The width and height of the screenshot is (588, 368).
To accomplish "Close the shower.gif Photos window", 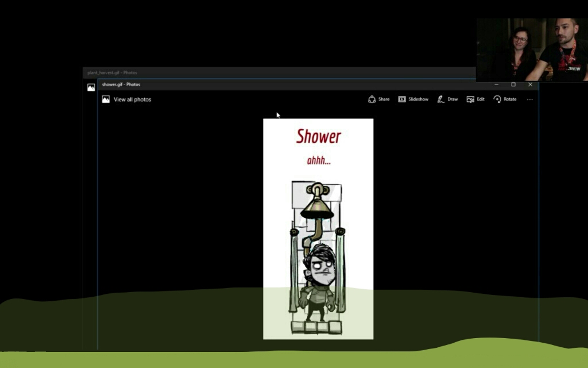I will point(530,85).
